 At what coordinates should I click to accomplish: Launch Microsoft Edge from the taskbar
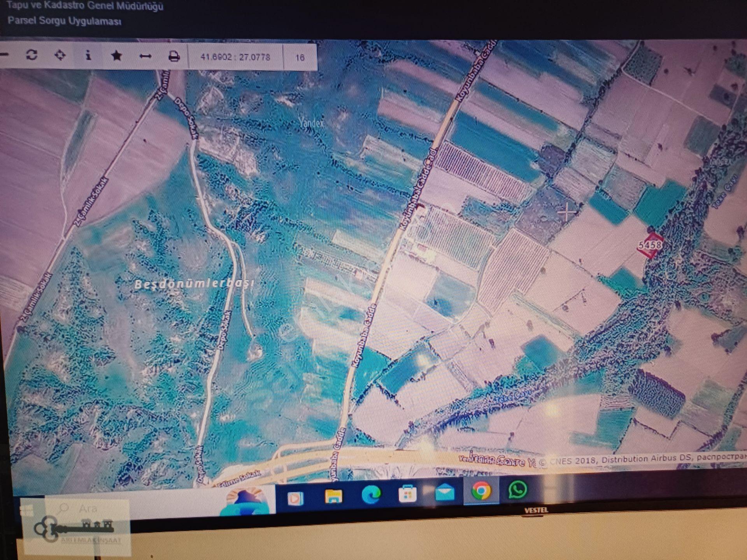click(371, 495)
